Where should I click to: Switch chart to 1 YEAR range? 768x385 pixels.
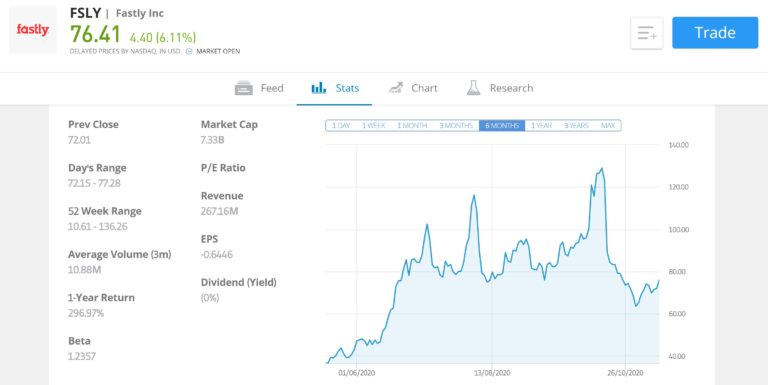[541, 126]
